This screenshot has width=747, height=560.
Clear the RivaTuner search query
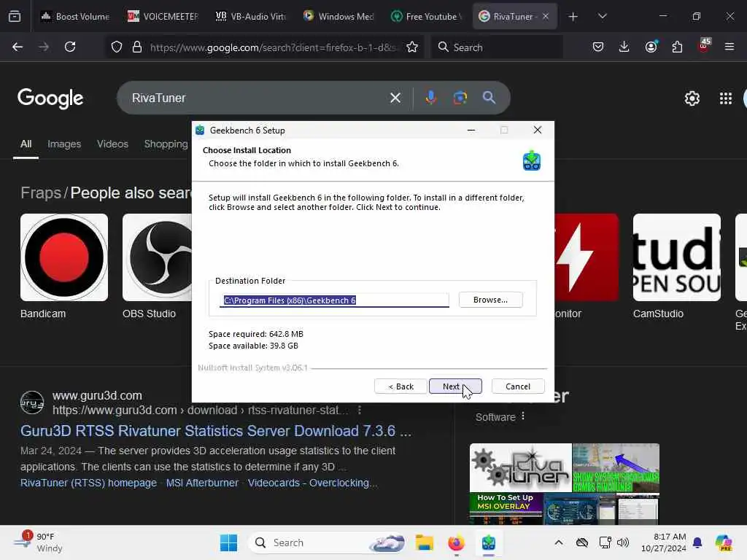pyautogui.click(x=395, y=98)
